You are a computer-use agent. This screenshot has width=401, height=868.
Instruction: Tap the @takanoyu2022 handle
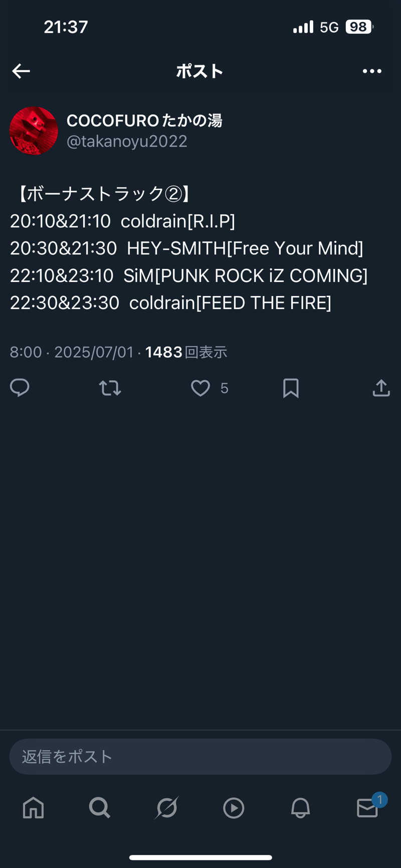pos(127,141)
